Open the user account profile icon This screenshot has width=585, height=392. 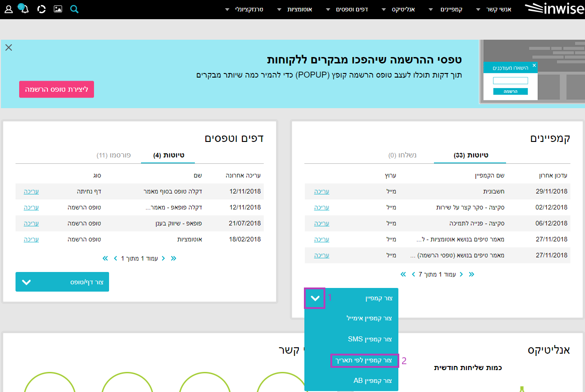(9, 9)
